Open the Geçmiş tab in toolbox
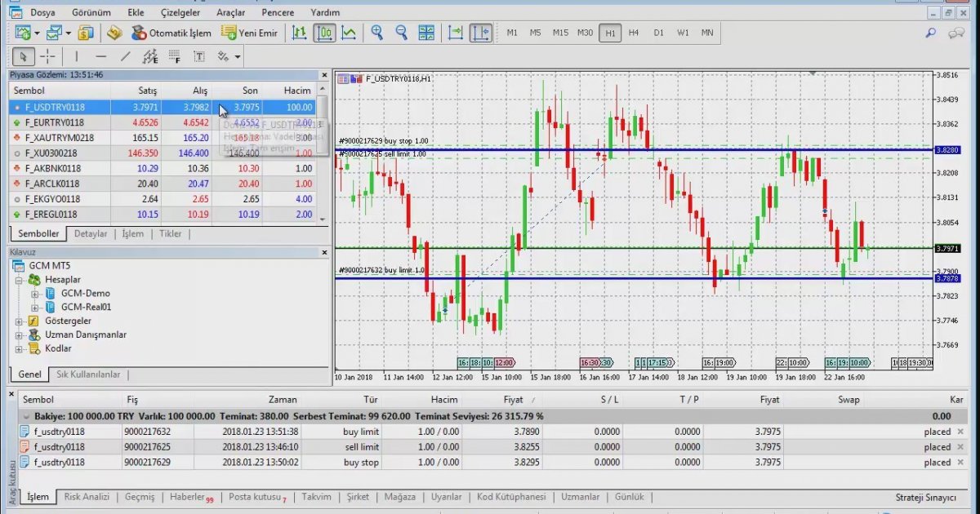Viewport: 980px width, 514px height. point(140,497)
